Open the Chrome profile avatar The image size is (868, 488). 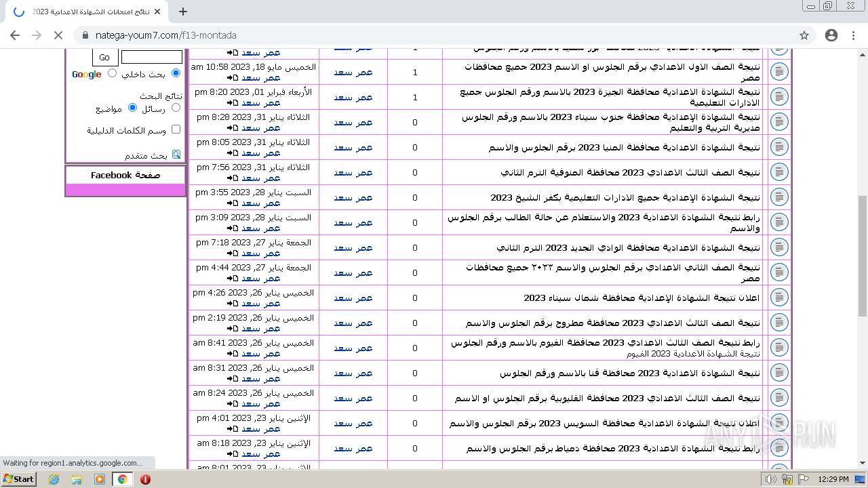[x=831, y=35]
